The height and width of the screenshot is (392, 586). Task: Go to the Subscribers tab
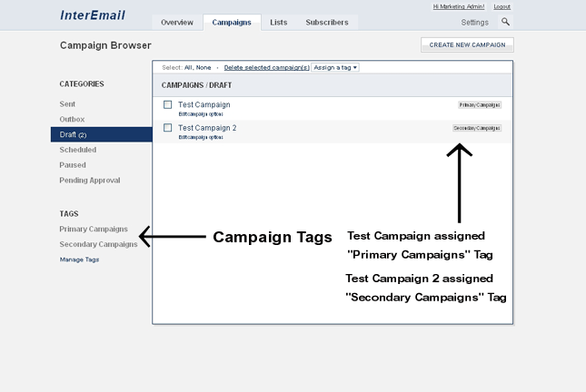pyautogui.click(x=327, y=22)
